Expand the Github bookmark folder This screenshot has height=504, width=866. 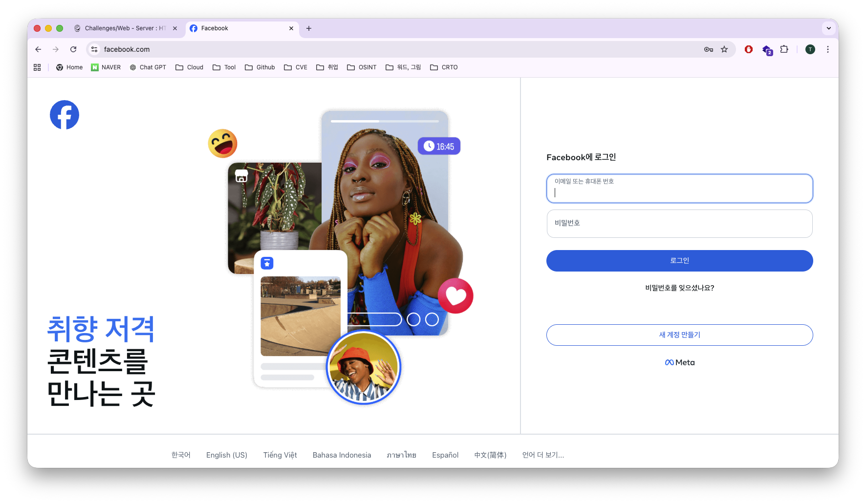[260, 67]
